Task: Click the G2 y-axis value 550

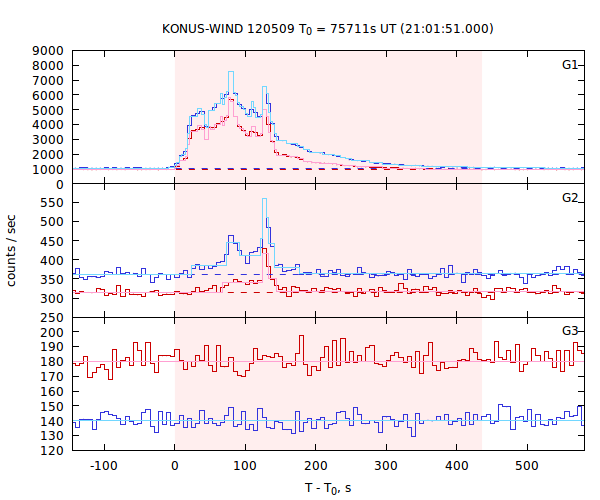Action: (x=52, y=203)
